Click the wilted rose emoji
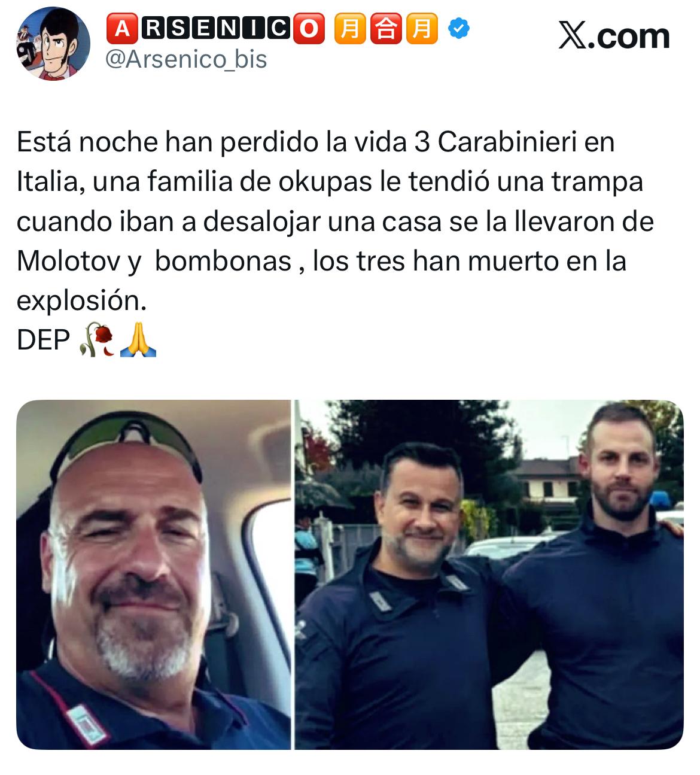 97,340
